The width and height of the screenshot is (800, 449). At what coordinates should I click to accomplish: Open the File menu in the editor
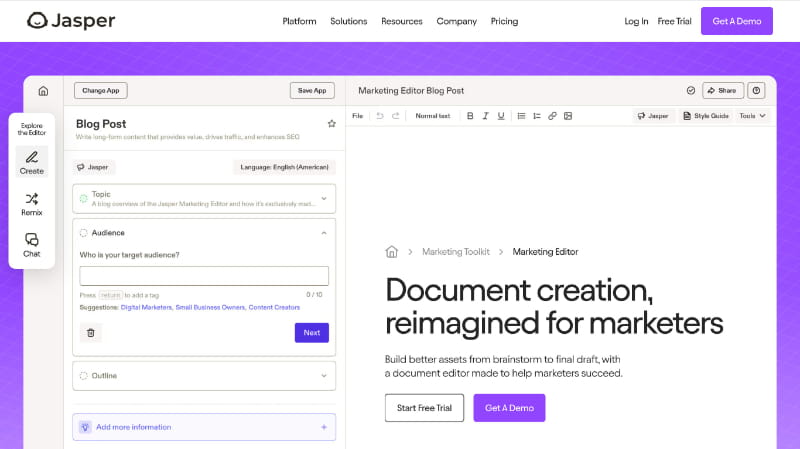(x=358, y=116)
